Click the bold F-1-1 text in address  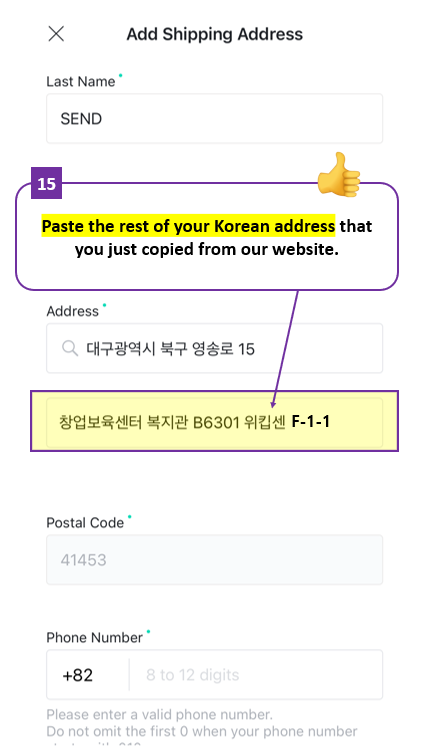click(x=311, y=422)
